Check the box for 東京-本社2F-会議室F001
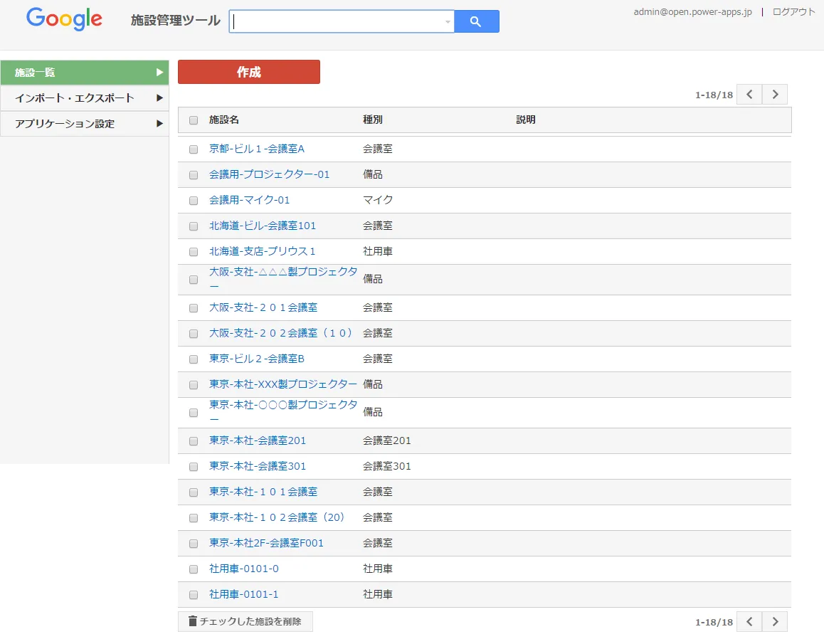The image size is (824, 644). [194, 544]
